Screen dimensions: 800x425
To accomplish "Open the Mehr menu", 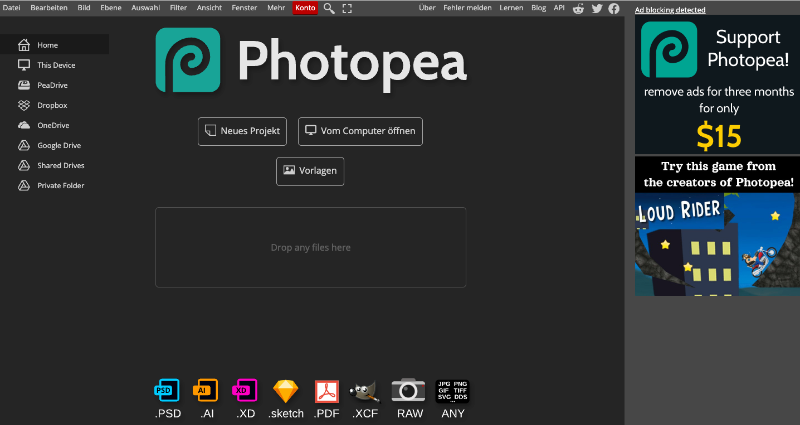I will [x=276, y=8].
